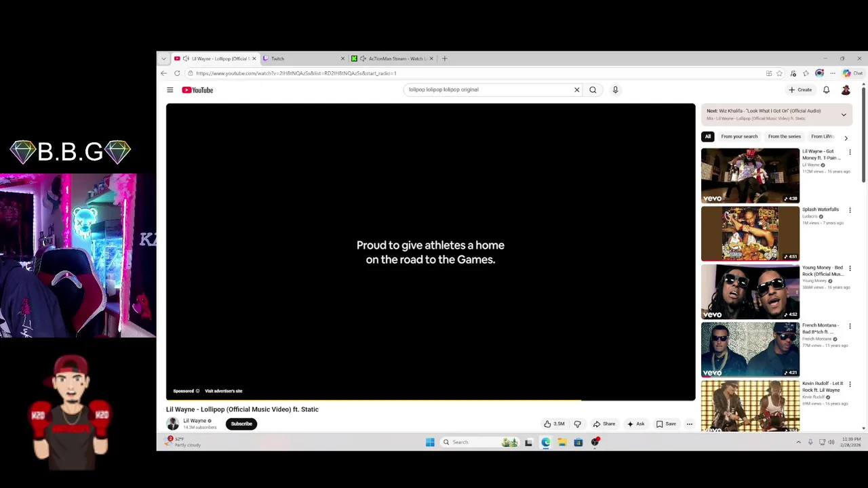Subscribe to Lil Wayne channel

coord(241,424)
